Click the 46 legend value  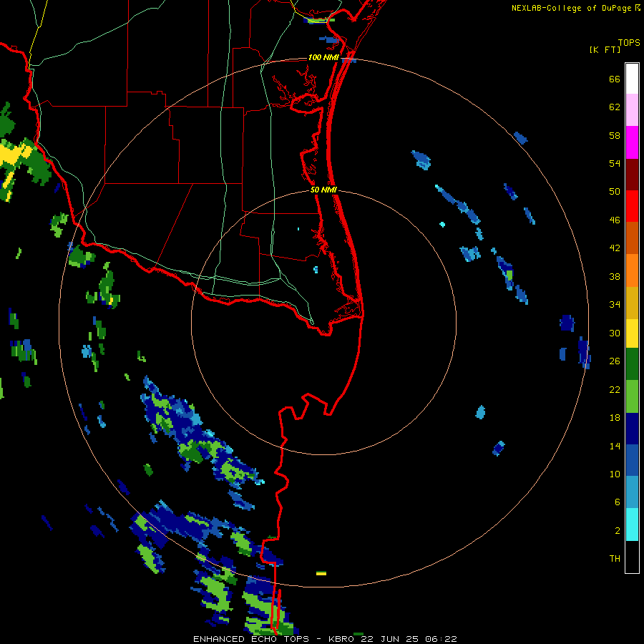[615, 220]
